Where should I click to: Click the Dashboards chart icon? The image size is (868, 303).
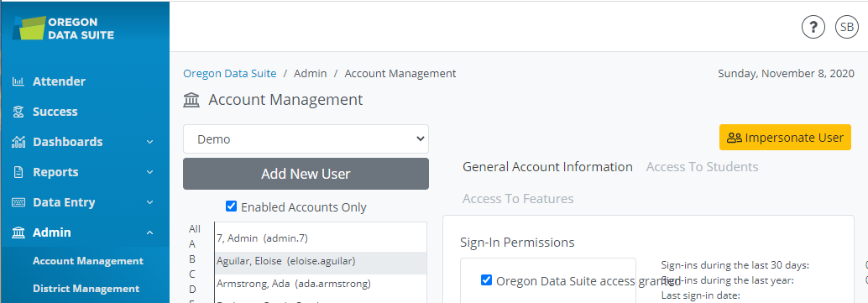[18, 142]
